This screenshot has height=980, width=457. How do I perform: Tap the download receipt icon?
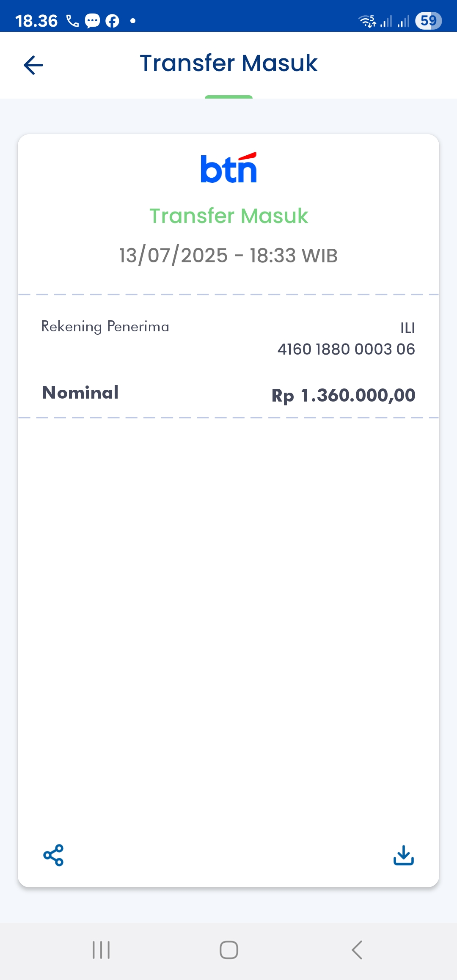click(403, 855)
